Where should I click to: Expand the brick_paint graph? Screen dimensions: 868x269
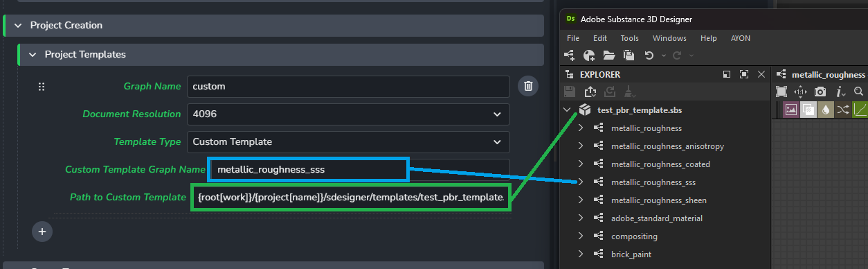coord(580,254)
